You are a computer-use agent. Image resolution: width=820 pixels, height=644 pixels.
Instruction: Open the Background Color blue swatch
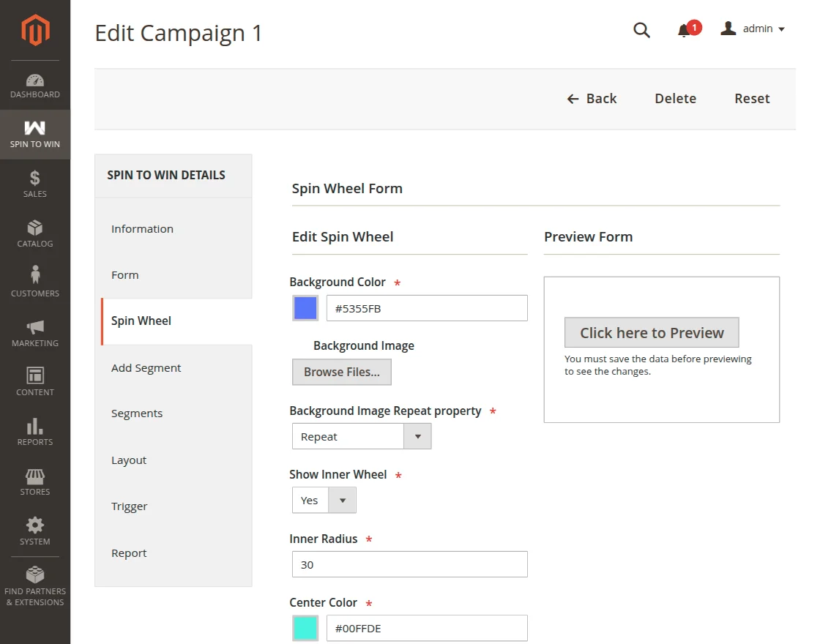[305, 308]
